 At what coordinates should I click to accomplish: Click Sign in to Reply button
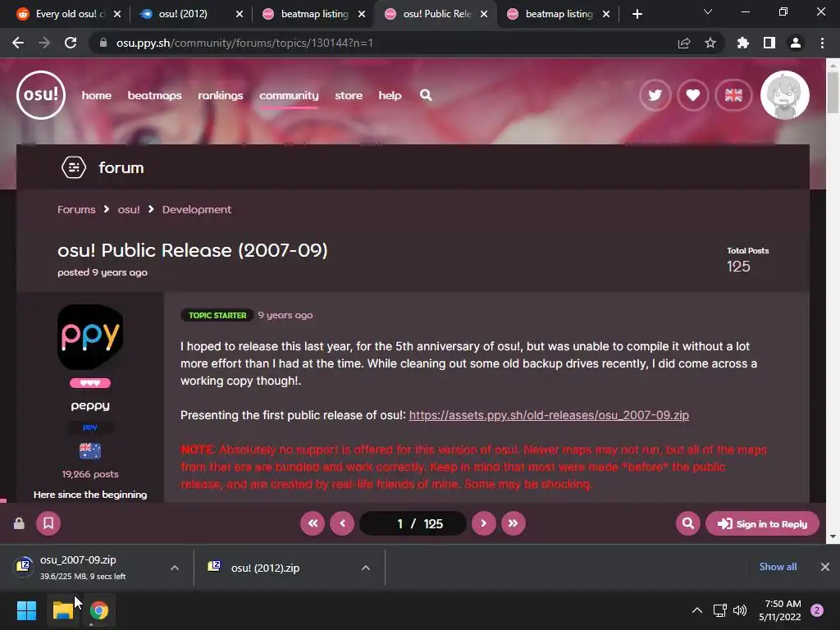[x=762, y=523]
